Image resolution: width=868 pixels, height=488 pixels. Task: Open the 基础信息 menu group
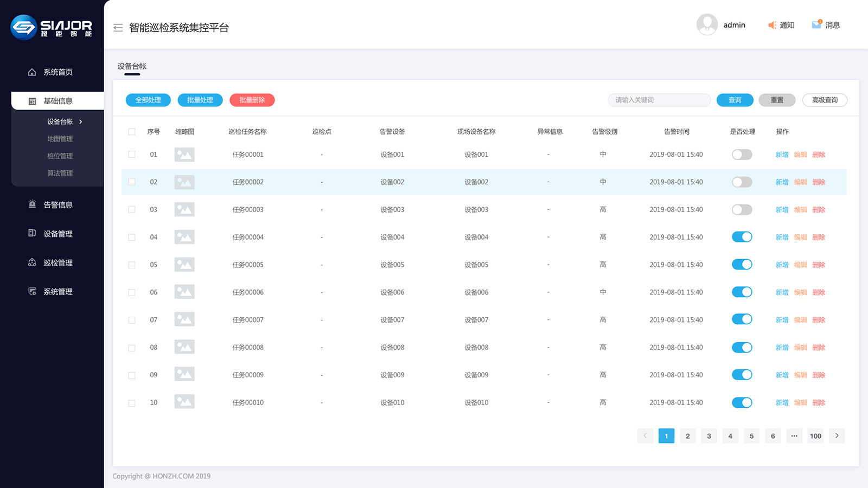[57, 100]
